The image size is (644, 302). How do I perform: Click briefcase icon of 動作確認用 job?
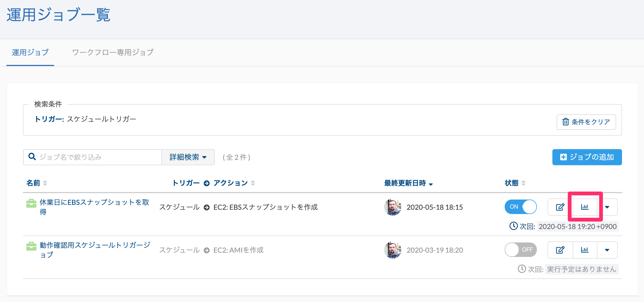click(x=31, y=246)
